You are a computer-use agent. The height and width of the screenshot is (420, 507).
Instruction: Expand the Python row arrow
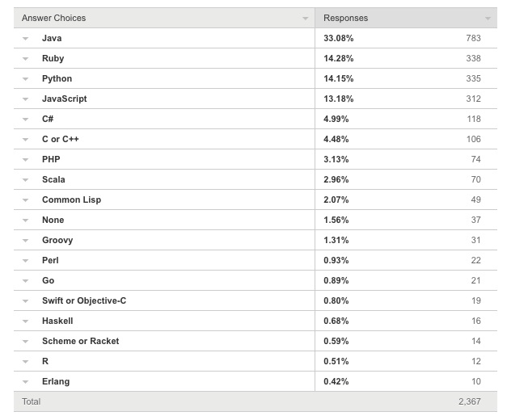point(25,79)
